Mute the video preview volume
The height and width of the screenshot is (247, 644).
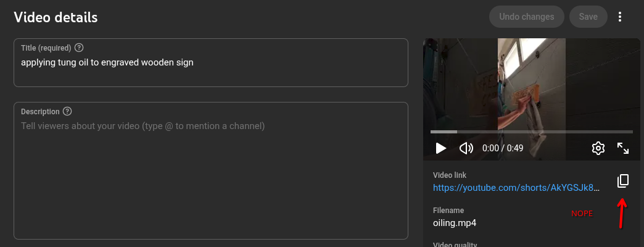pos(466,148)
